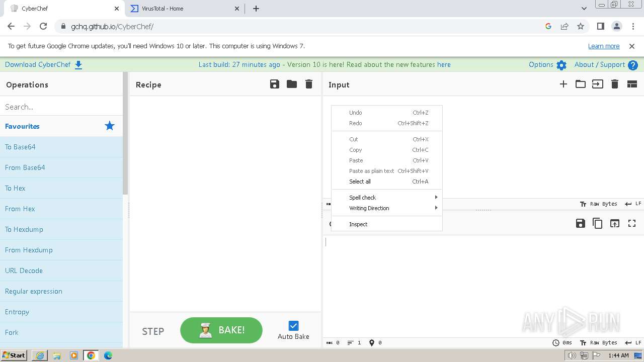Switch to the VirusTotal - Home tab

pyautogui.click(x=184, y=9)
